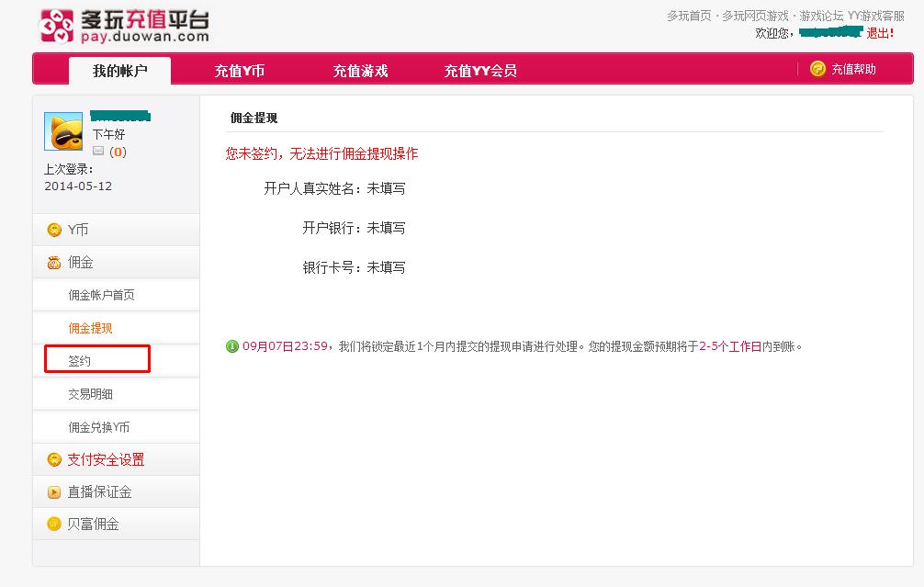Open 交易明细 in the sidebar
Viewport: 924px width, 587px height.
(90, 394)
